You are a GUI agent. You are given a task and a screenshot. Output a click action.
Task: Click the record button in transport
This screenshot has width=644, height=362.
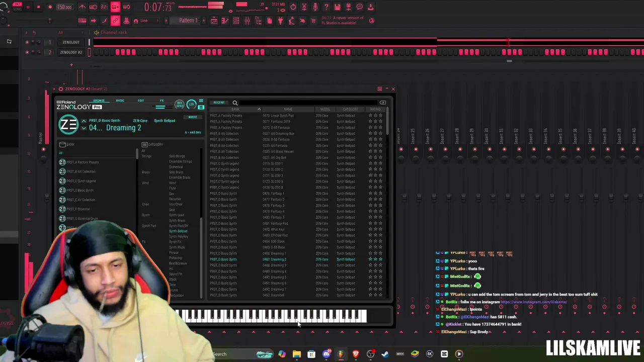point(50,7)
